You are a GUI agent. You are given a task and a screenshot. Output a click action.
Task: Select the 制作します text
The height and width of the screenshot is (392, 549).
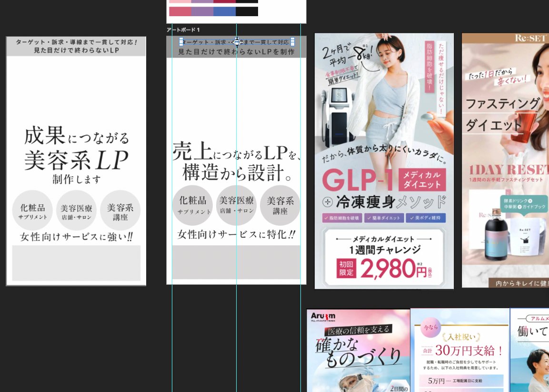76,180
